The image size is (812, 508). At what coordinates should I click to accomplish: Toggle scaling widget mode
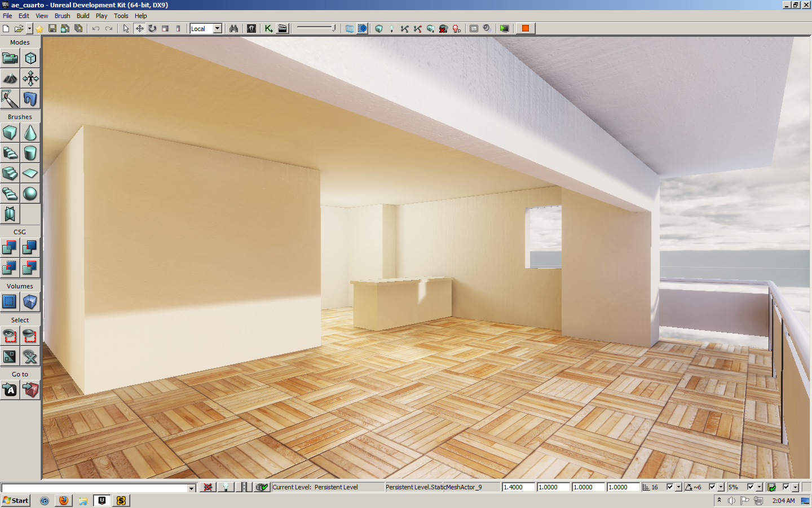pyautogui.click(x=165, y=28)
